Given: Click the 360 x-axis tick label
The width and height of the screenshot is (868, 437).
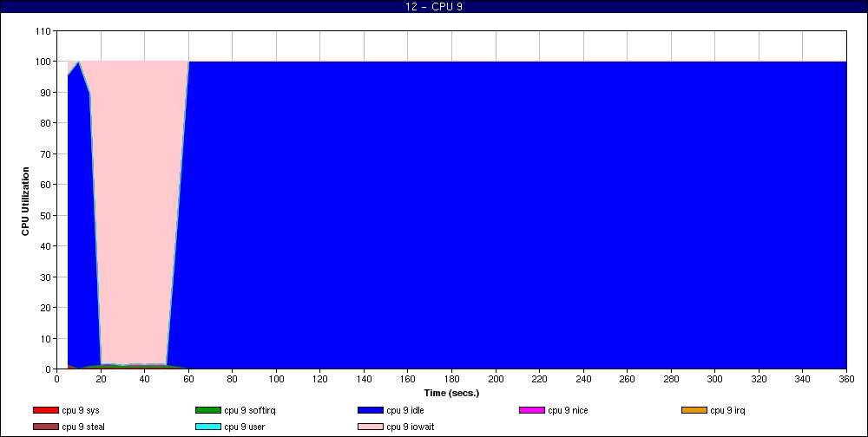Looking at the screenshot, I should click(x=846, y=380).
